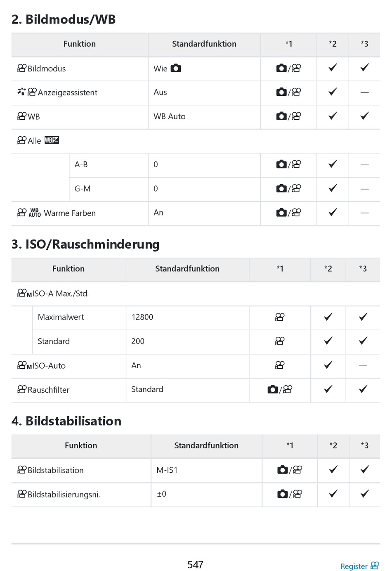Open the Register link

click(354, 566)
